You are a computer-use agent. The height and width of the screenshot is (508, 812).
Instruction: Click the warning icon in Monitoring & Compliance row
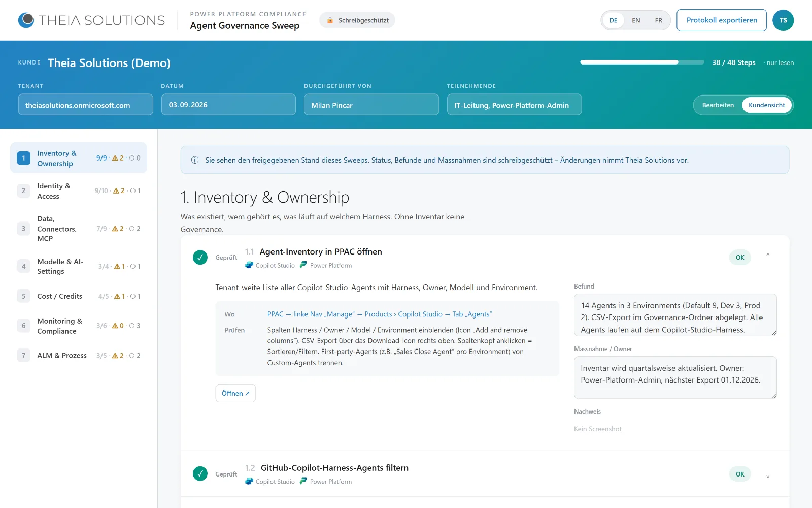pyautogui.click(x=115, y=326)
